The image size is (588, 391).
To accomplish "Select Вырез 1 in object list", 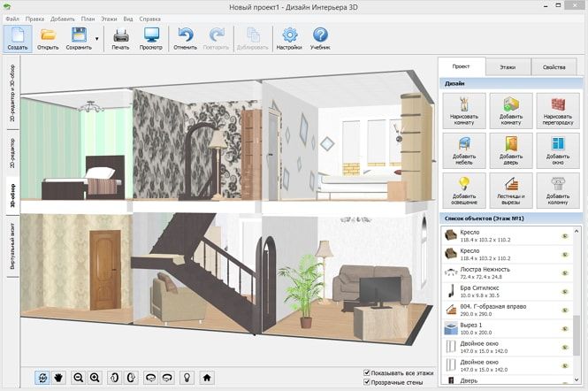I will pyautogui.click(x=507, y=329).
